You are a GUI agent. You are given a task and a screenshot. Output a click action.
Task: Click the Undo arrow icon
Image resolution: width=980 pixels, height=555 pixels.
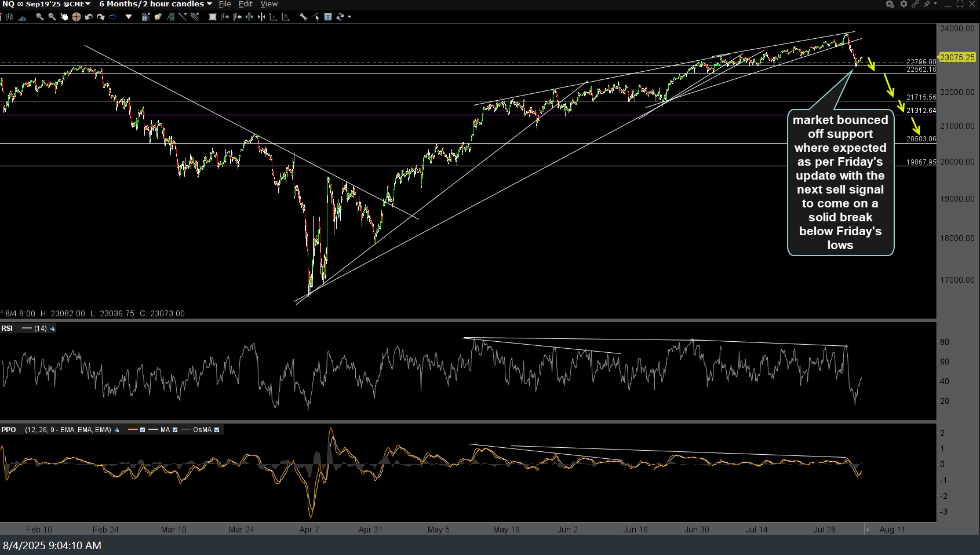(x=89, y=17)
